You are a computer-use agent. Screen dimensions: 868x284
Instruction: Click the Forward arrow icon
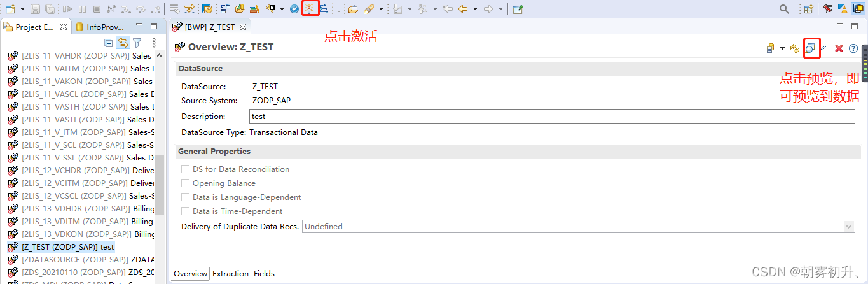pos(488,9)
